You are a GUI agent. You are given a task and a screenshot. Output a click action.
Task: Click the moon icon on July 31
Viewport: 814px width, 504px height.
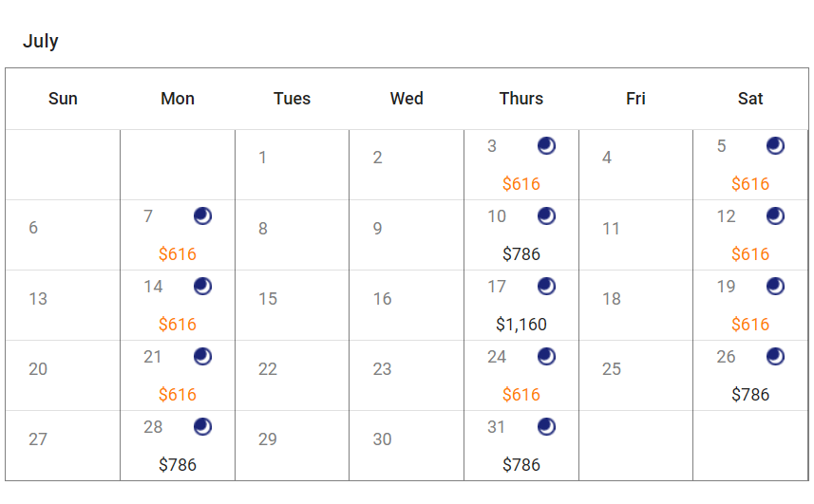546,427
